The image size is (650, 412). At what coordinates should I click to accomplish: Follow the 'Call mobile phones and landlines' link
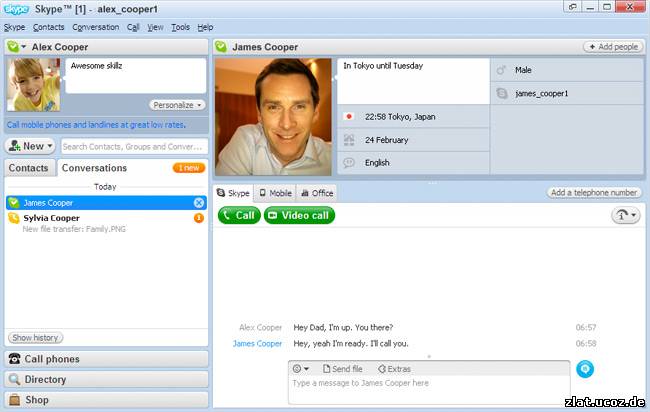96,125
